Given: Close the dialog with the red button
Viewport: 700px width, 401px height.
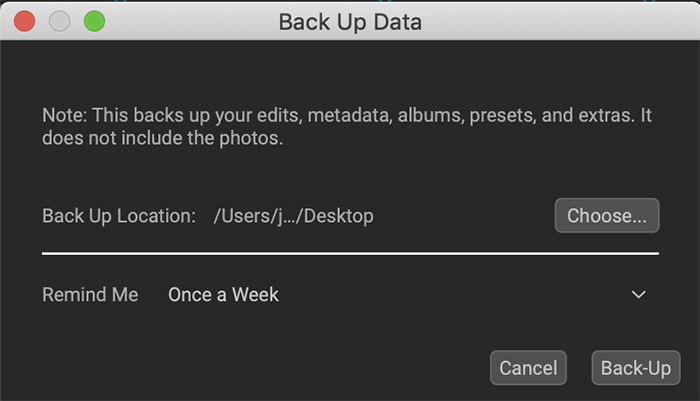Looking at the screenshot, I should click(x=25, y=21).
